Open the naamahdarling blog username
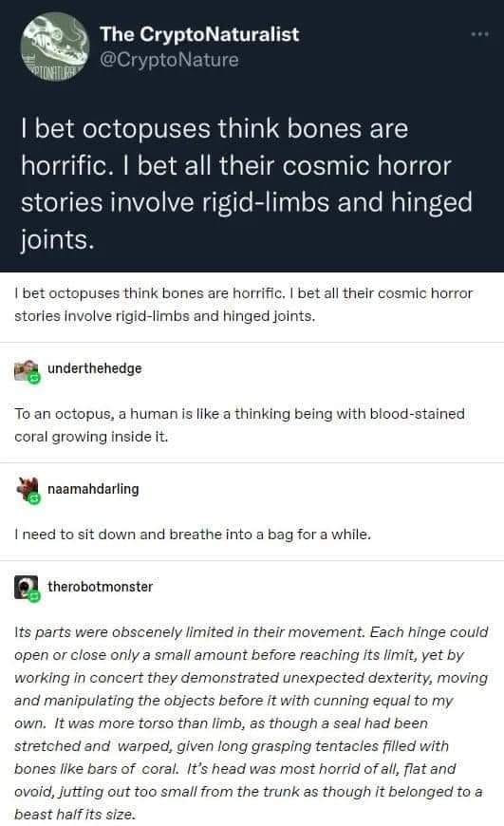The width and height of the screenshot is (504, 826). tap(93, 489)
